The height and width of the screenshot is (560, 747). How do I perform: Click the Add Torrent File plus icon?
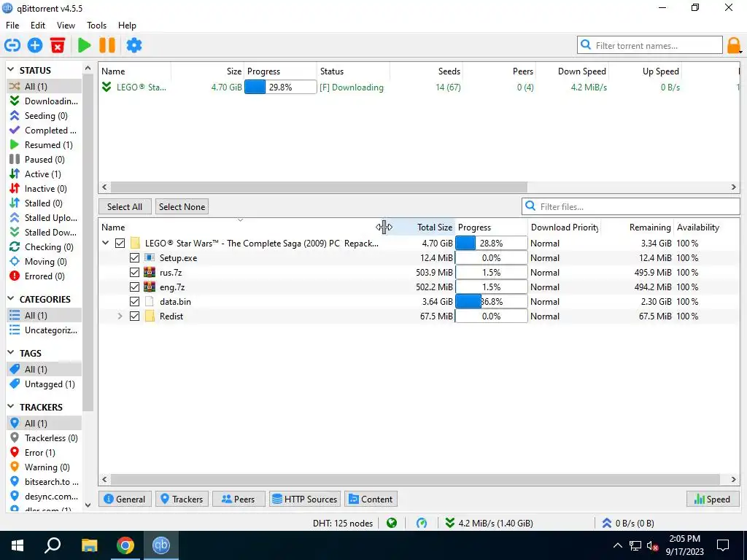[35, 45]
